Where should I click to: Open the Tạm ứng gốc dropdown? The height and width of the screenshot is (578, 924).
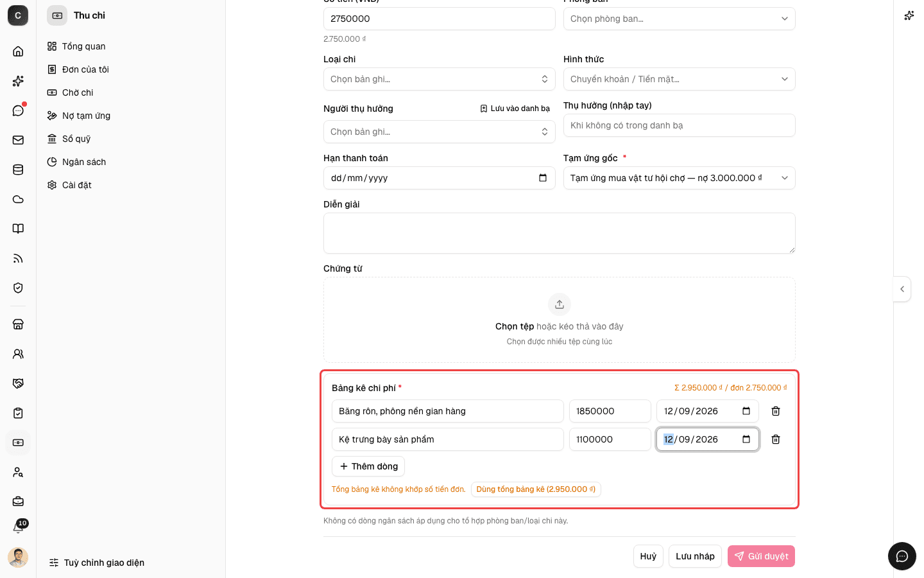point(680,178)
